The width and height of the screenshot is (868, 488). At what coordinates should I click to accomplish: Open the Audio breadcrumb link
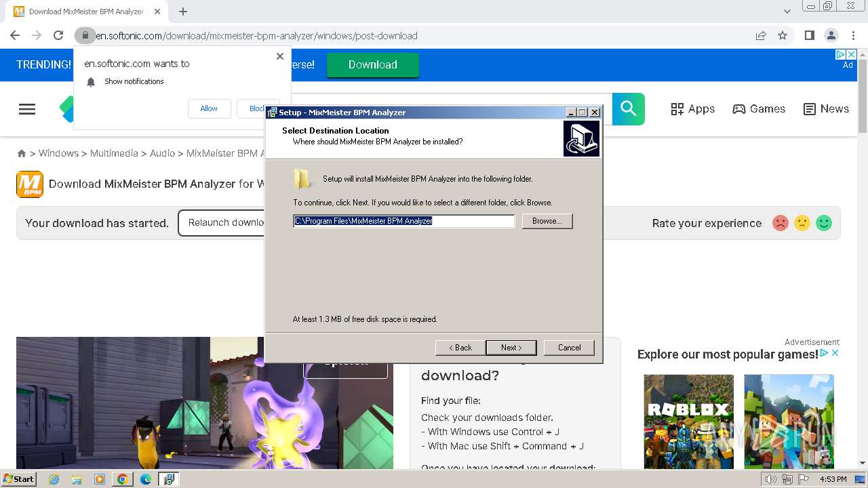pos(162,153)
